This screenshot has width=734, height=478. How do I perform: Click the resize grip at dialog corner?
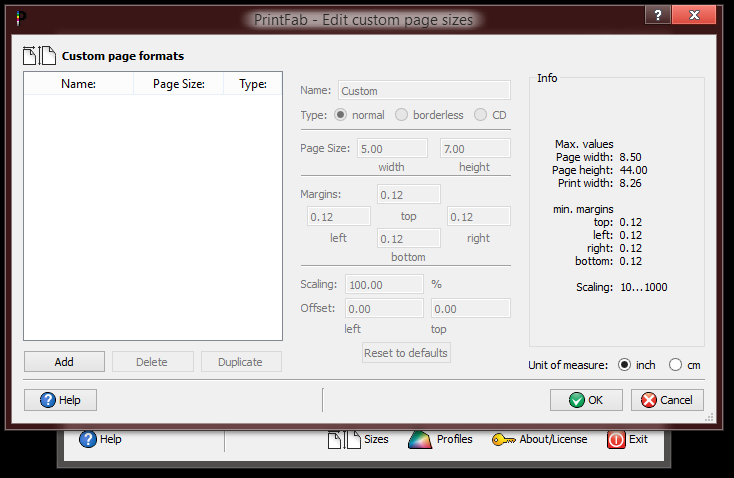point(710,417)
